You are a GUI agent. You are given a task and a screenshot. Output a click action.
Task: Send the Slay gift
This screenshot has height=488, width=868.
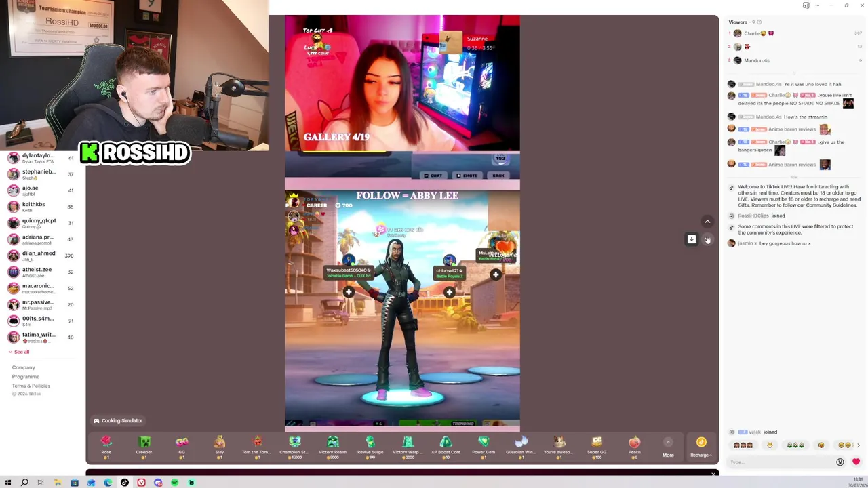tap(219, 447)
